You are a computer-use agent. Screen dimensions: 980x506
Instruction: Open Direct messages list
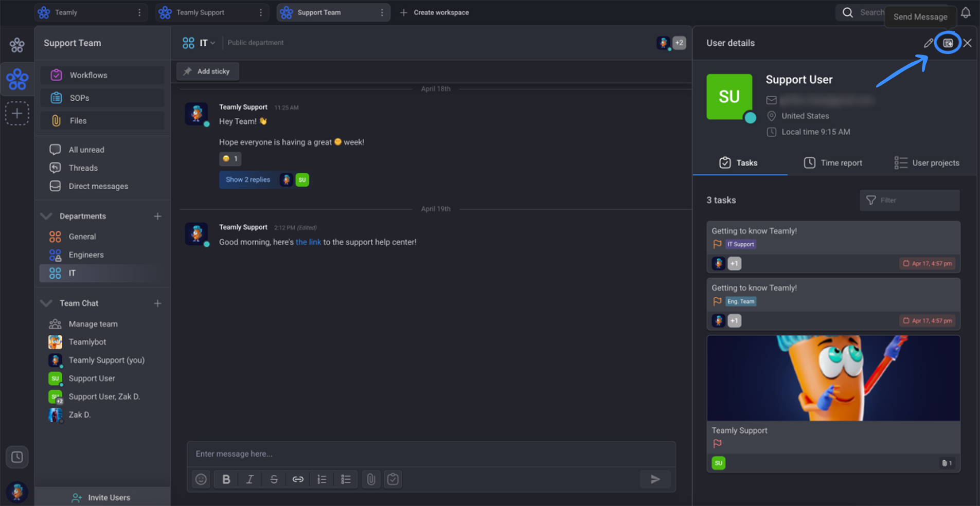coord(98,186)
